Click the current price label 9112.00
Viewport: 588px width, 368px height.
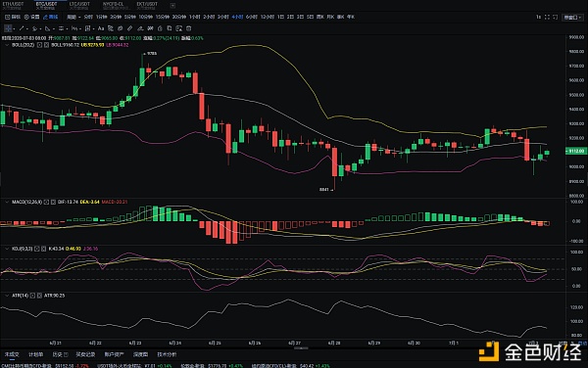click(575, 151)
